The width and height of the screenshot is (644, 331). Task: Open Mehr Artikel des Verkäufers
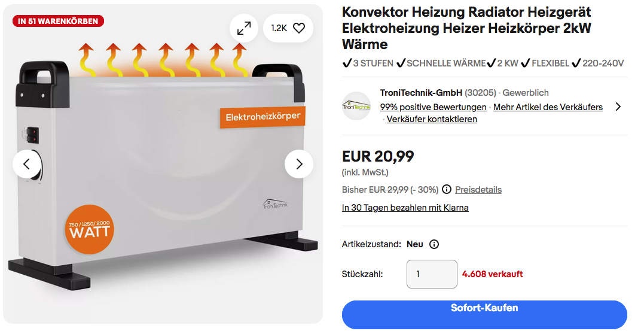548,107
